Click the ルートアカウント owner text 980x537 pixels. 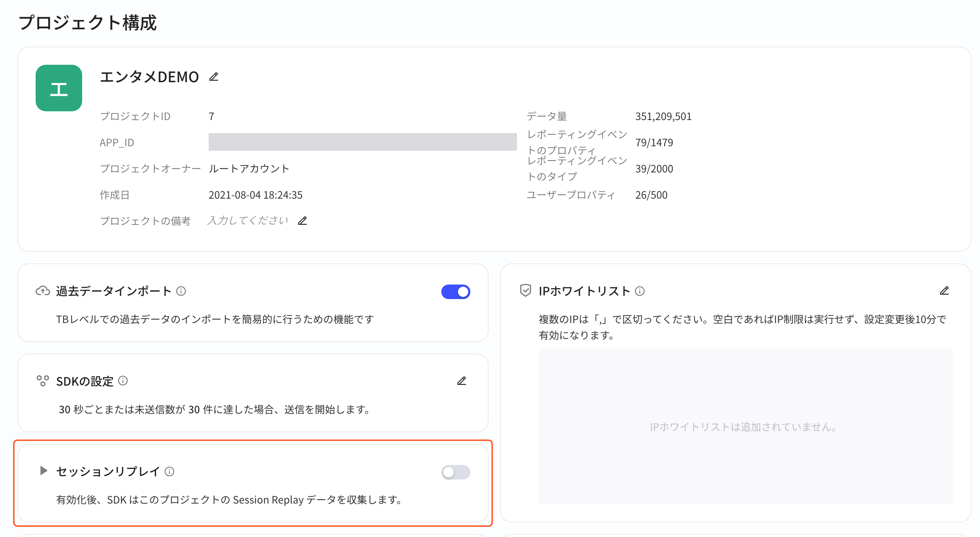(x=249, y=169)
